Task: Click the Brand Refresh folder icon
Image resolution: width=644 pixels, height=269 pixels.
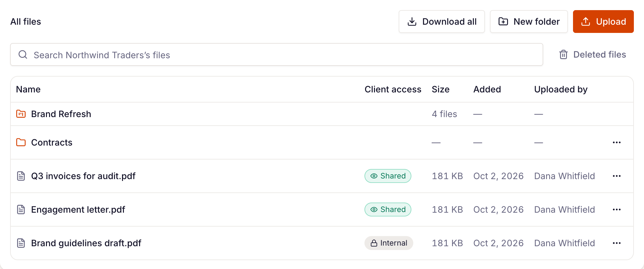Action: pyautogui.click(x=21, y=114)
